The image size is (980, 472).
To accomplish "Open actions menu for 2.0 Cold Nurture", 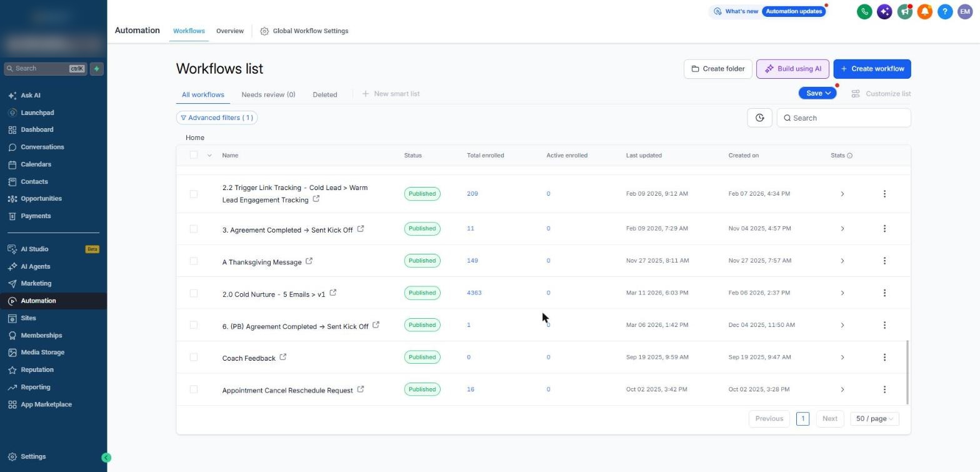I will [884, 293].
